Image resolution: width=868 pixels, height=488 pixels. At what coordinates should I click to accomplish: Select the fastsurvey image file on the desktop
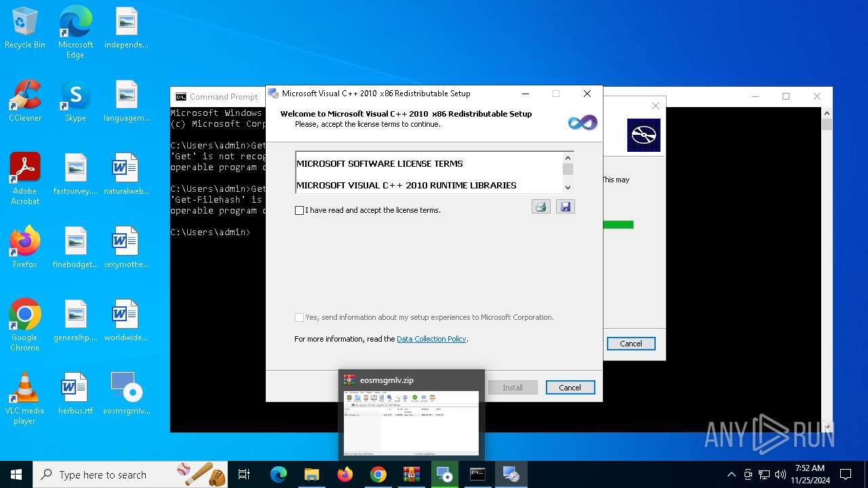[x=75, y=174]
